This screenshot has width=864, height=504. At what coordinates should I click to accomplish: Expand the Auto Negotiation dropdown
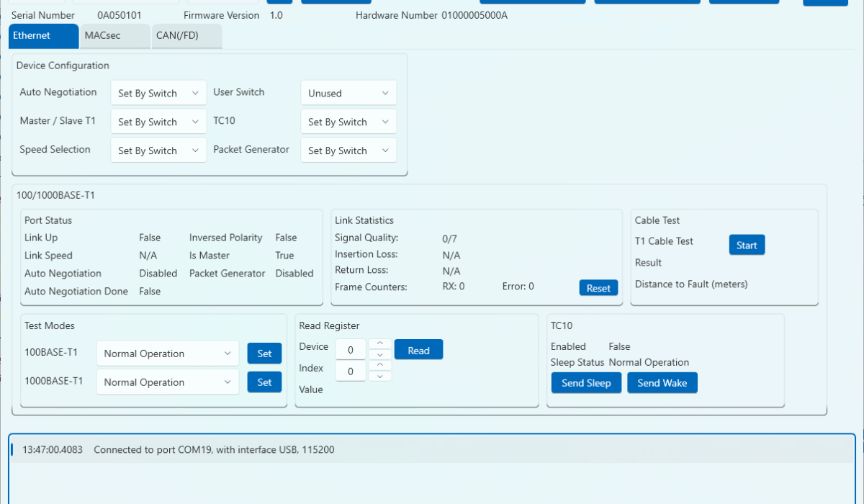click(x=158, y=94)
